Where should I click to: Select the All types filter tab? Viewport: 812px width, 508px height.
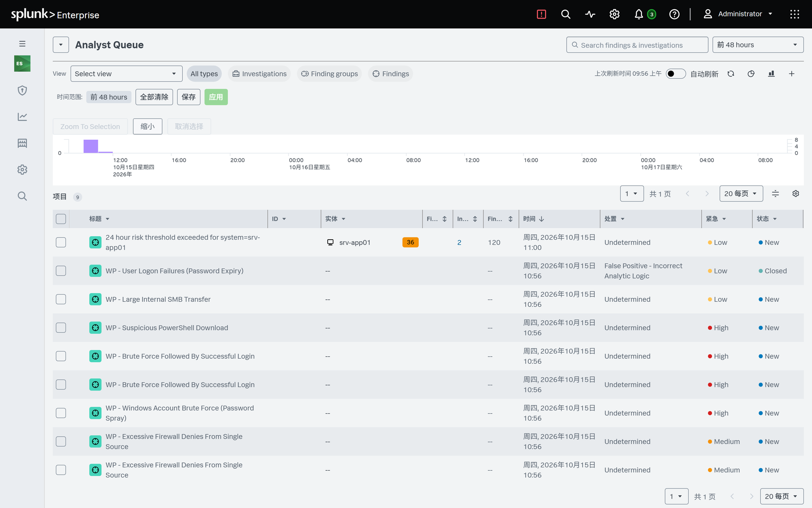click(x=204, y=74)
